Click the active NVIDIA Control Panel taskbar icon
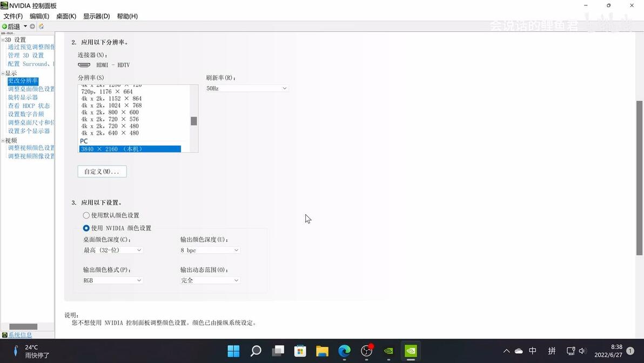 (x=411, y=351)
